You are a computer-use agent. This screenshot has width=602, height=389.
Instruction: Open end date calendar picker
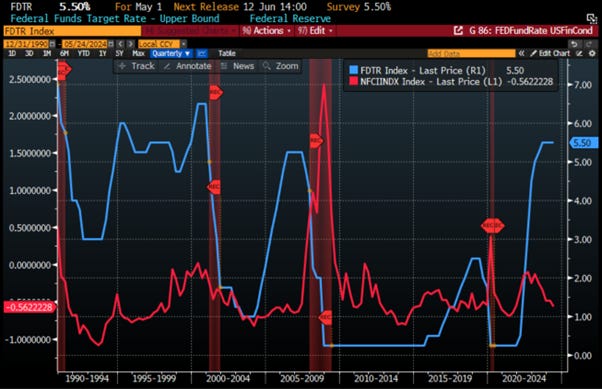[x=111, y=44]
